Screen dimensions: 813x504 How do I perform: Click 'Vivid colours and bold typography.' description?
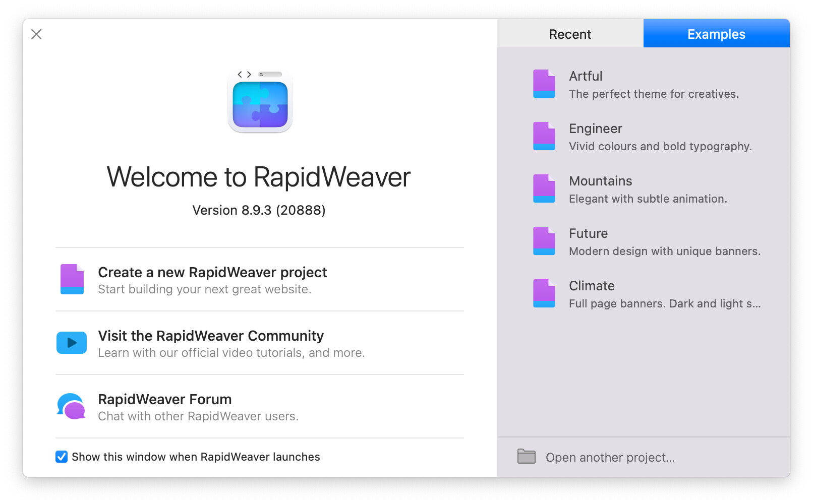click(x=660, y=146)
